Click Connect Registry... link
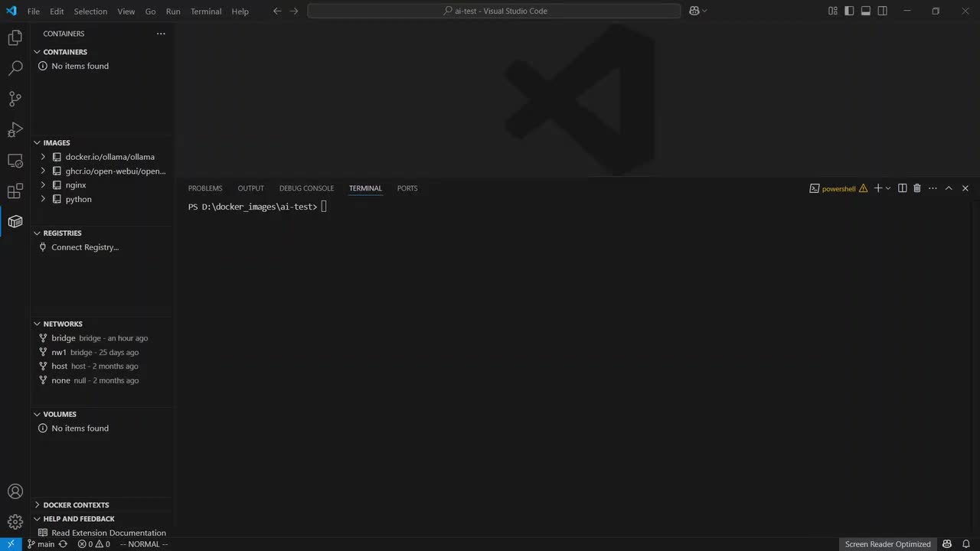980x551 pixels. point(85,247)
